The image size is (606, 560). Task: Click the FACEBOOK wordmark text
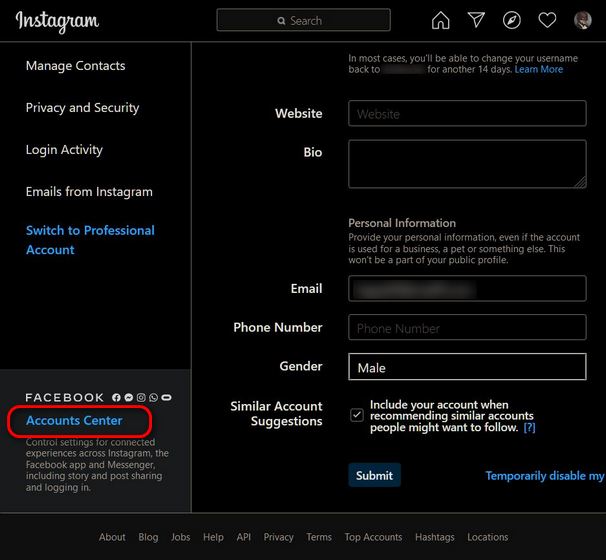coord(65,398)
